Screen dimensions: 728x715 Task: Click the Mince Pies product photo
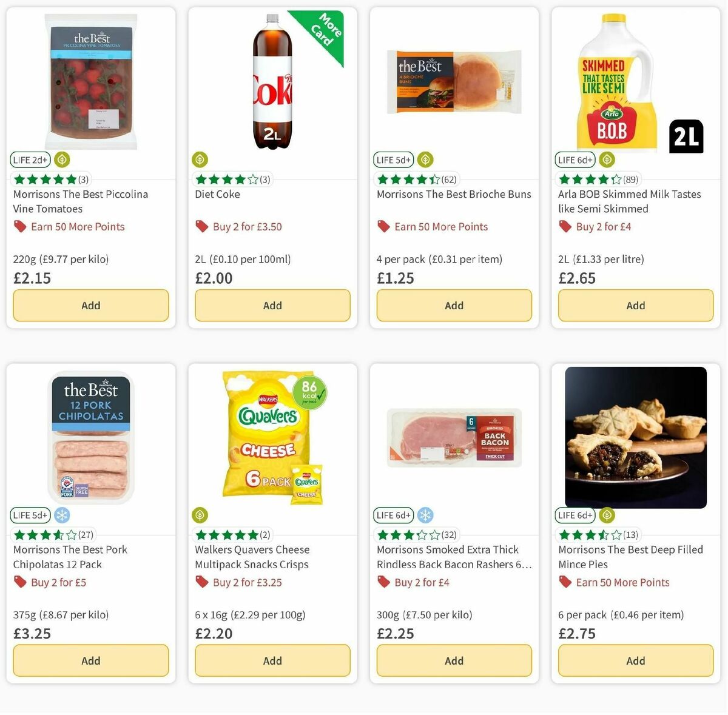pos(635,437)
